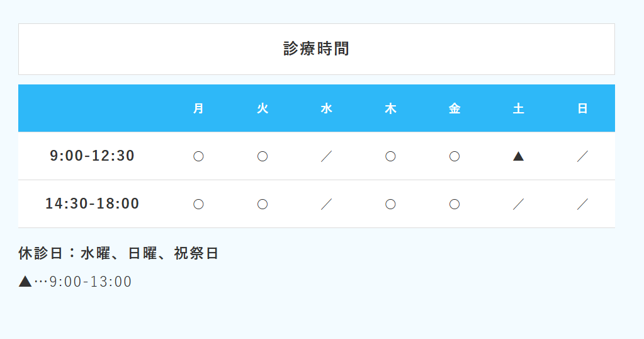This screenshot has height=339, width=644.
Task: Click the Friday morning circle symbol
Action: pyautogui.click(x=455, y=156)
